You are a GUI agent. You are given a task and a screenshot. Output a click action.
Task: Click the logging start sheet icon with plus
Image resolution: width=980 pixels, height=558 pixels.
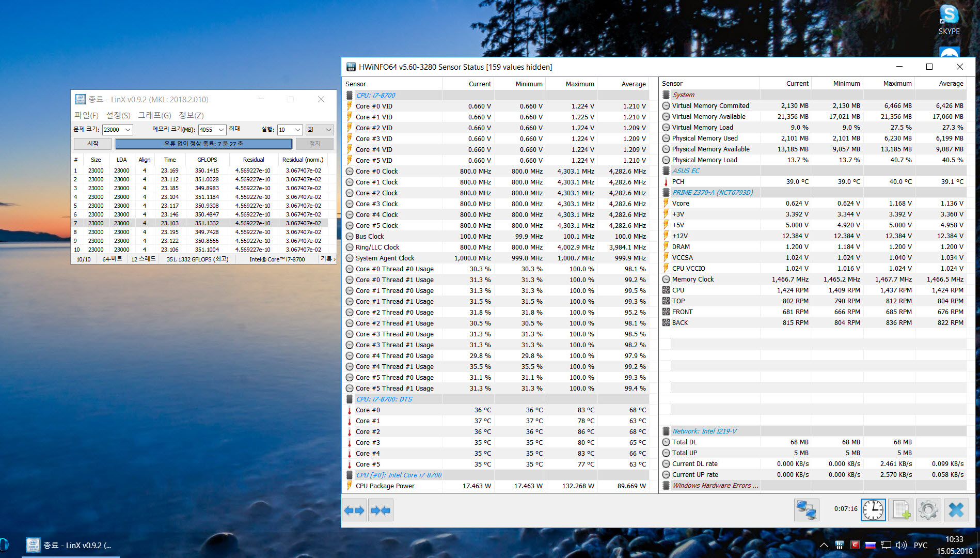click(901, 510)
